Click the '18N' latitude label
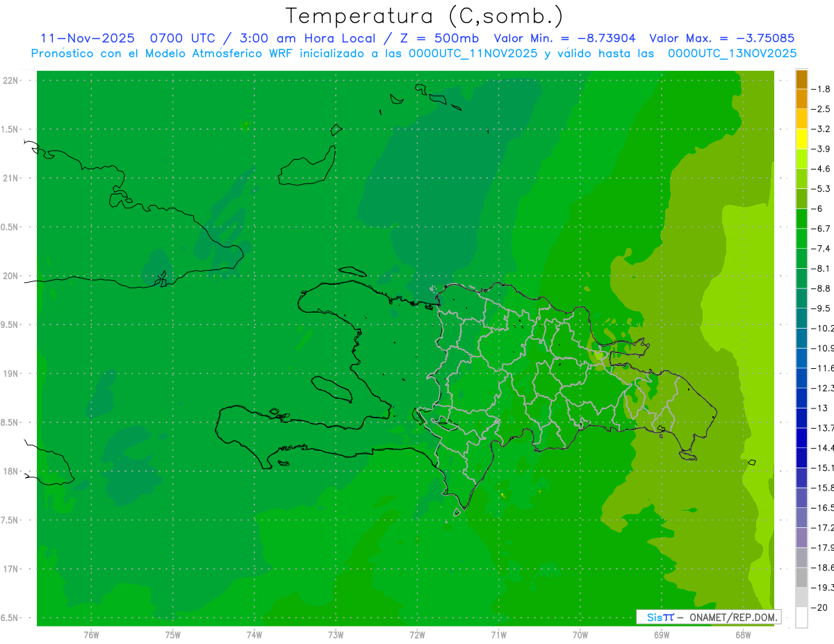Image resolution: width=834 pixels, height=644 pixels. pyautogui.click(x=11, y=471)
